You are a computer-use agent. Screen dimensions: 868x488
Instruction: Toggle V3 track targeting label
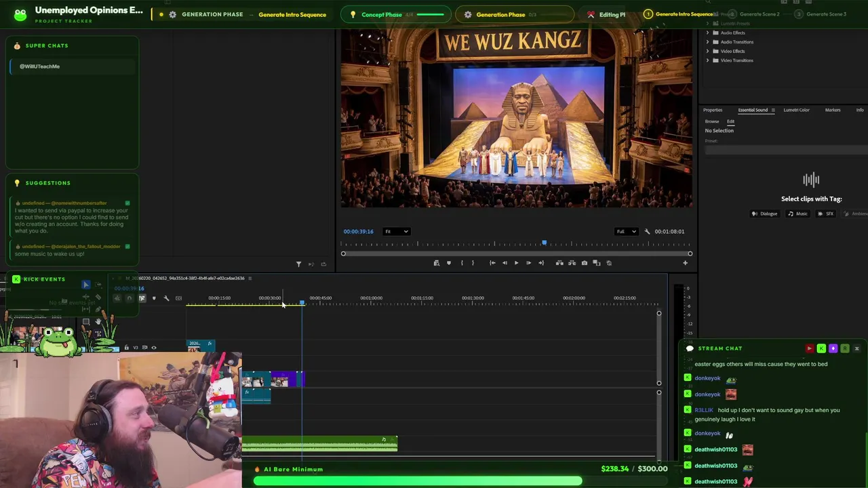click(136, 348)
